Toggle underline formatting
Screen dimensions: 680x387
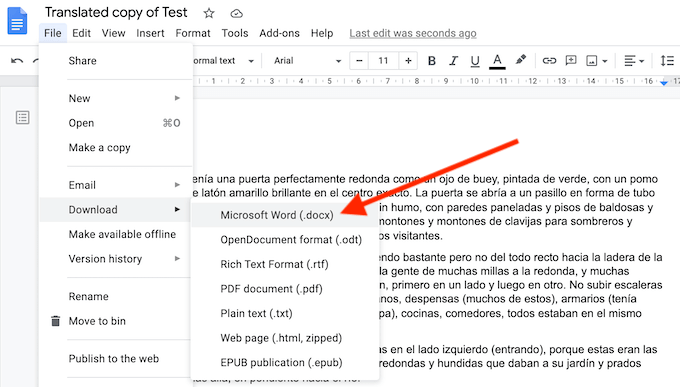tap(475, 61)
